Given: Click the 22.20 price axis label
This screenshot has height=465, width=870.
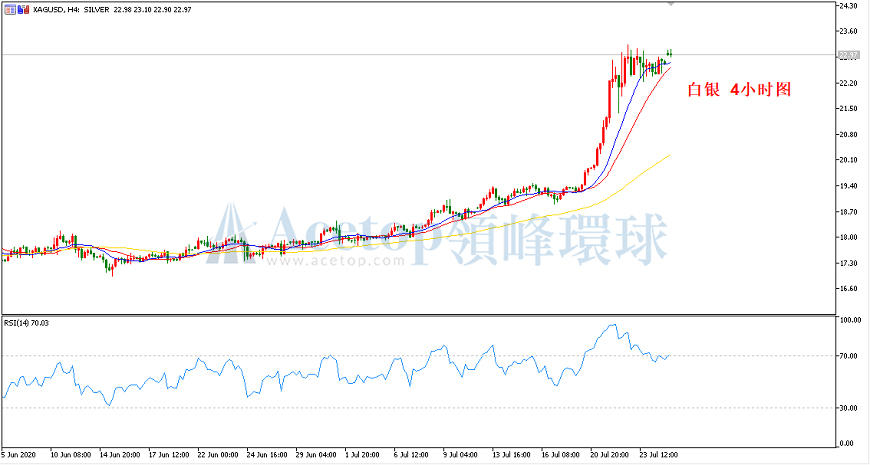Looking at the screenshot, I should pos(849,83).
